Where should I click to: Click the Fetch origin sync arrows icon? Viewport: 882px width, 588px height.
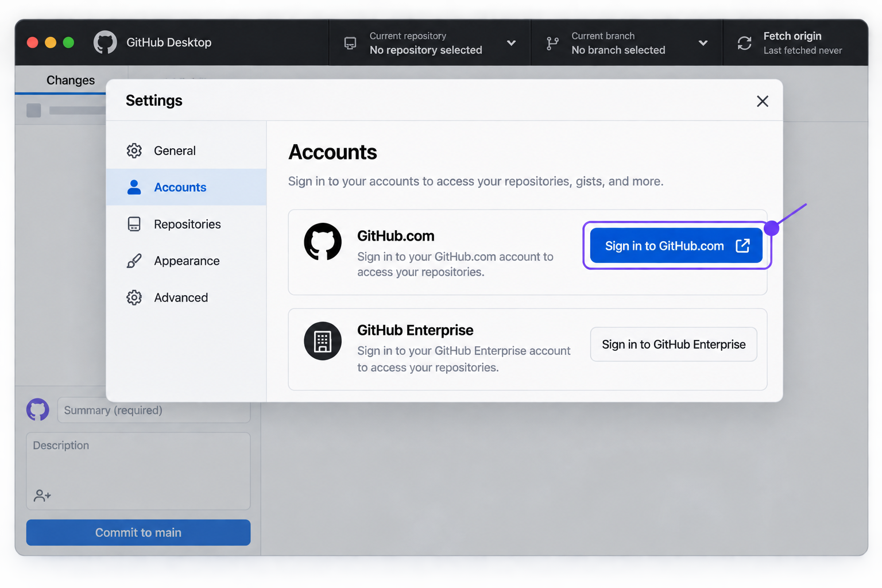744,43
